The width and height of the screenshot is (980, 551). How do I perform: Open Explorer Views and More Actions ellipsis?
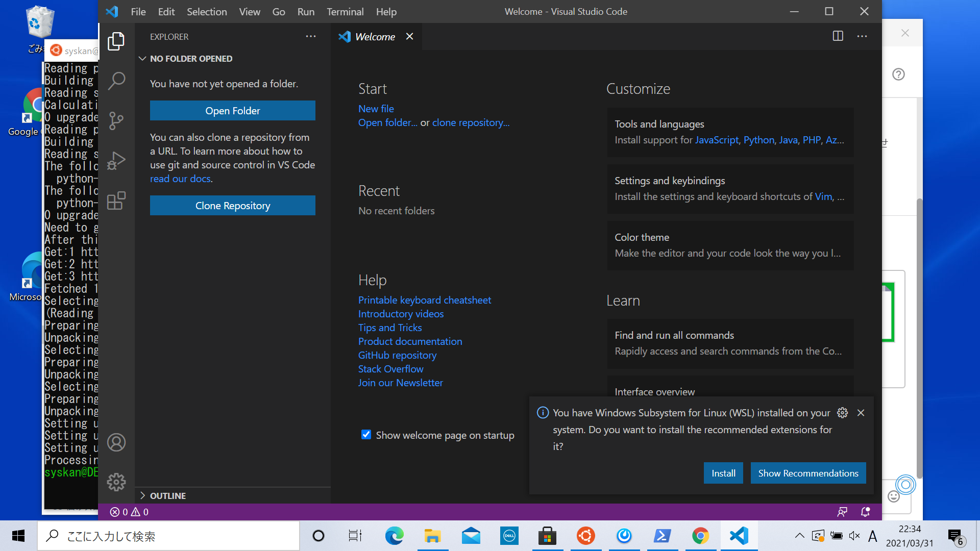click(311, 36)
